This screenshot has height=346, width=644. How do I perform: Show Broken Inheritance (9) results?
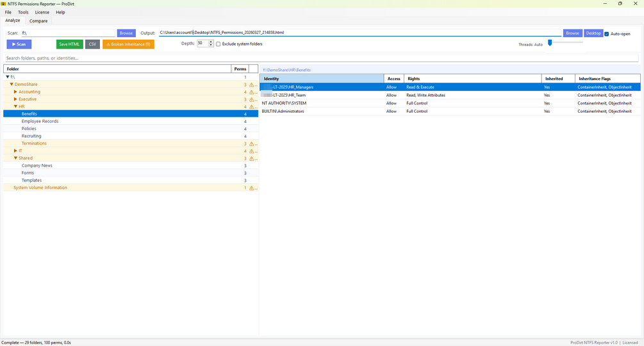(x=128, y=44)
